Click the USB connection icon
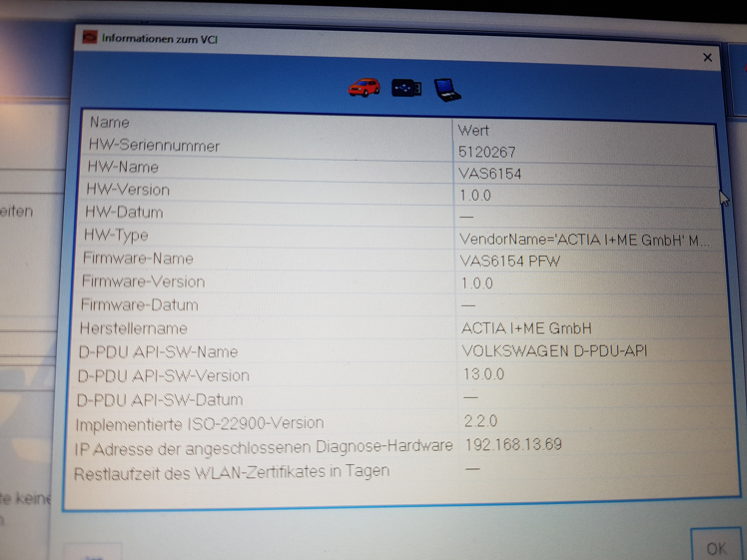 (407, 89)
